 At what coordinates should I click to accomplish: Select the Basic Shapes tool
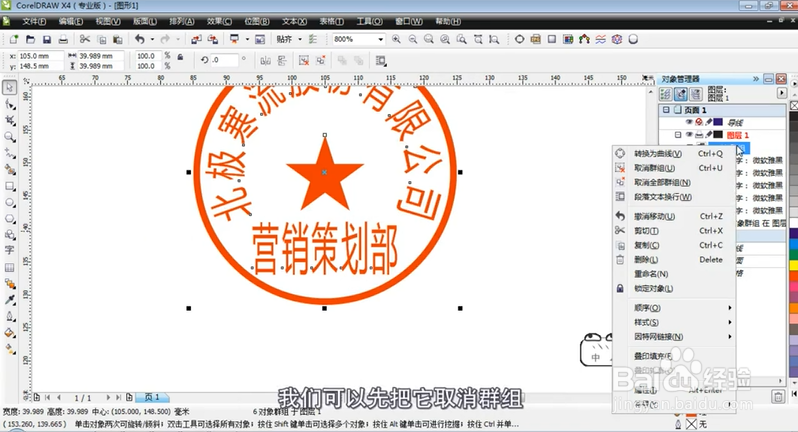(x=9, y=235)
